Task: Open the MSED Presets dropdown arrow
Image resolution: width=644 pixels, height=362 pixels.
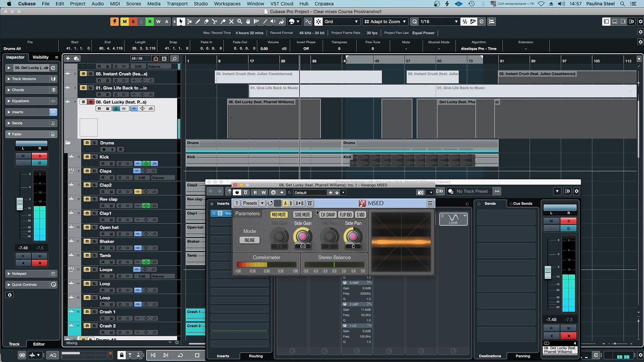Action: pos(262,203)
